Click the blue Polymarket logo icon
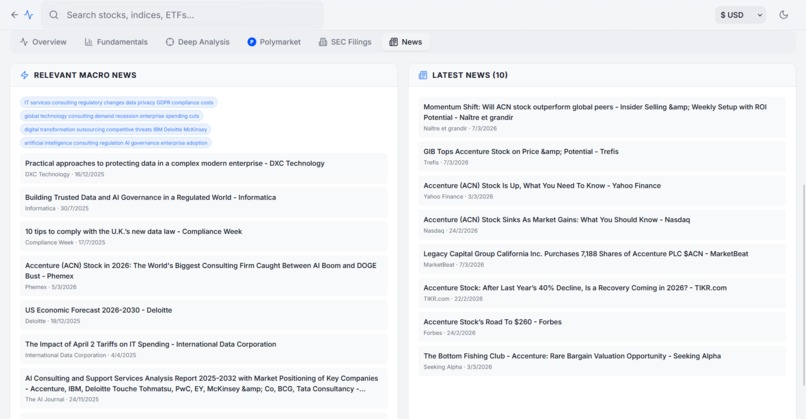Screen dimensions: 806x419 (251, 42)
